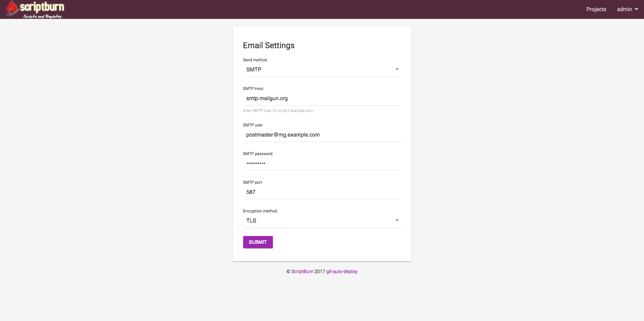644x321 pixels.
Task: Click the Send method dropdown arrow
Action: tap(397, 69)
